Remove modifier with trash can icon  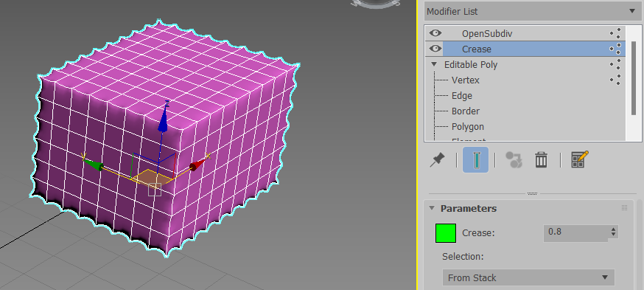[x=541, y=159]
